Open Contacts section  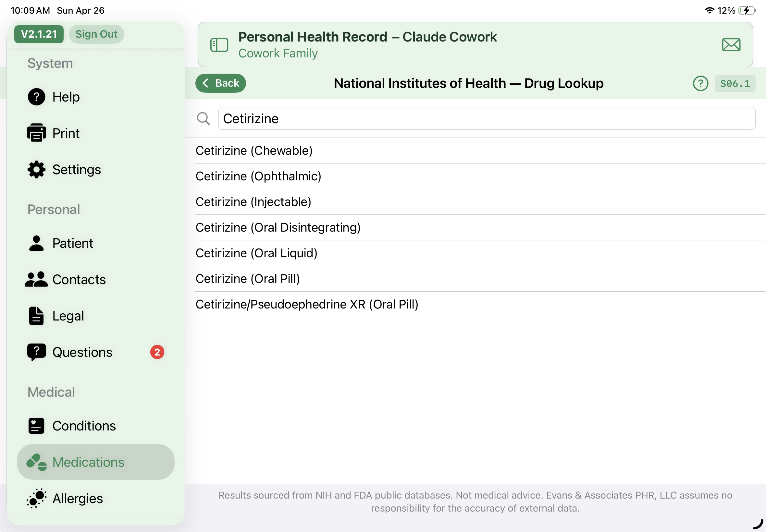tap(96, 279)
